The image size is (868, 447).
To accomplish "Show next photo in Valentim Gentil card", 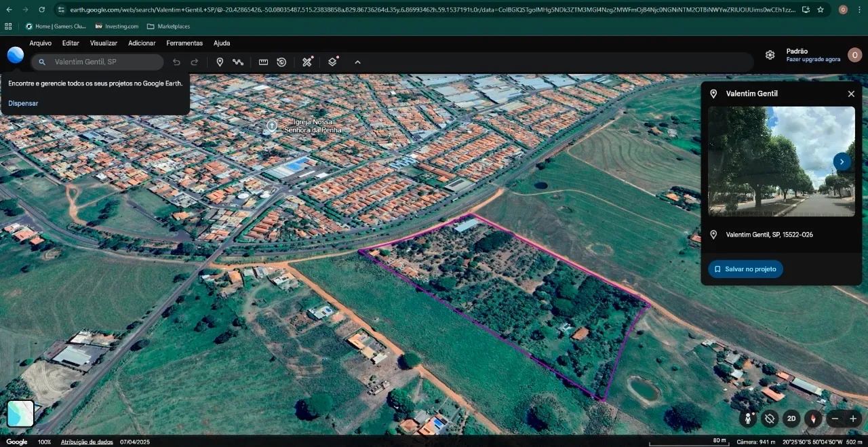I will point(842,161).
